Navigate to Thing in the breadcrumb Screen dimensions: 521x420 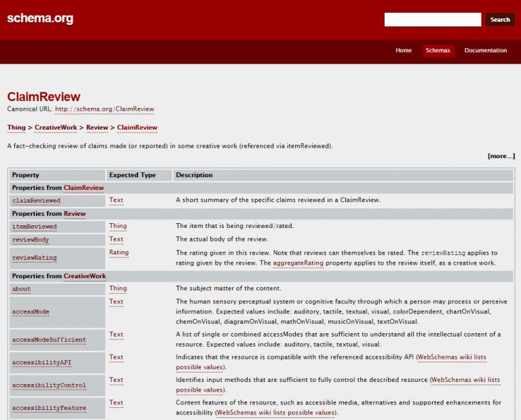pos(16,128)
